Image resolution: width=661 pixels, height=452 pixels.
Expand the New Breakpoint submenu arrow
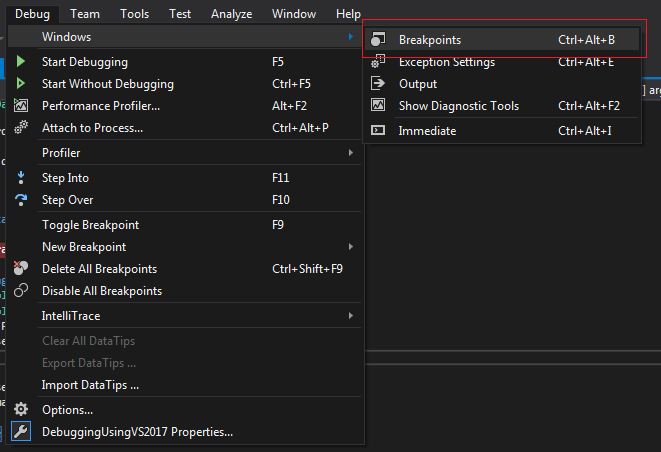pos(350,247)
